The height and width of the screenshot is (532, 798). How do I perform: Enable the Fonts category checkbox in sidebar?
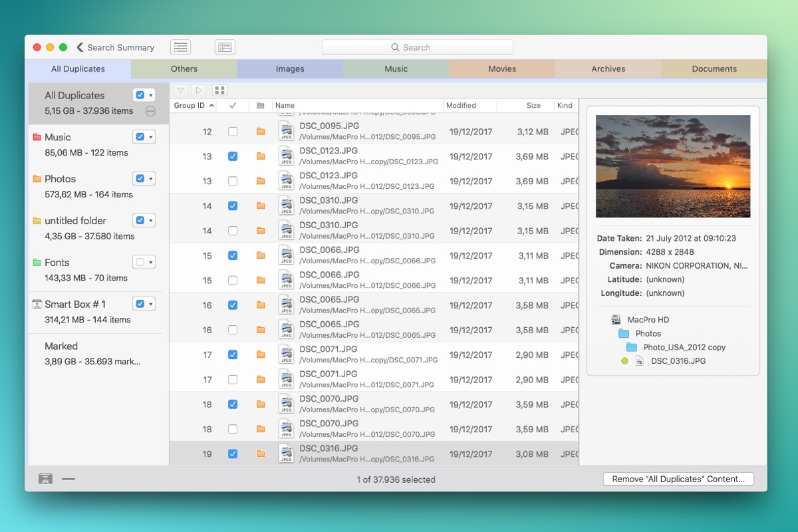pyautogui.click(x=140, y=263)
